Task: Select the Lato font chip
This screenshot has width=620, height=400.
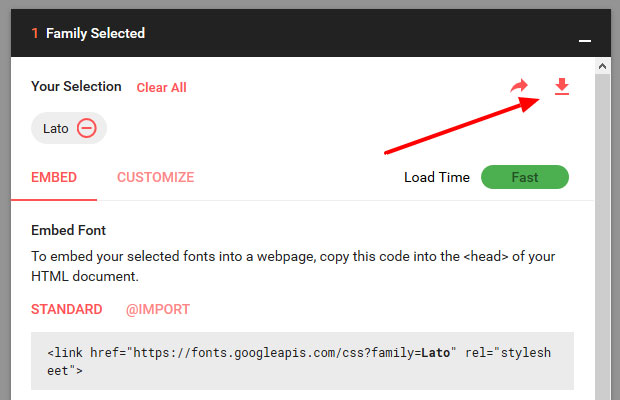Action: (x=56, y=128)
